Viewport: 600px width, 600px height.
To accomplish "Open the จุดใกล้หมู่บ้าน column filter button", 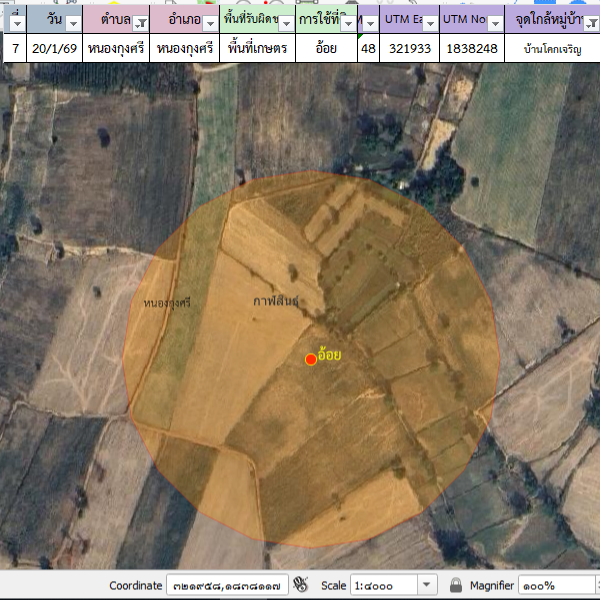I will point(590,22).
